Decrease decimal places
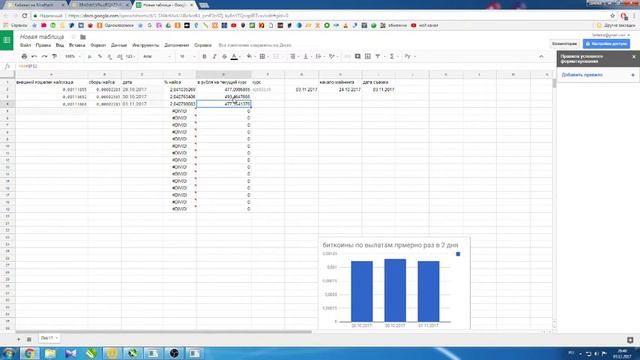640x360 pixels. click(x=110, y=56)
